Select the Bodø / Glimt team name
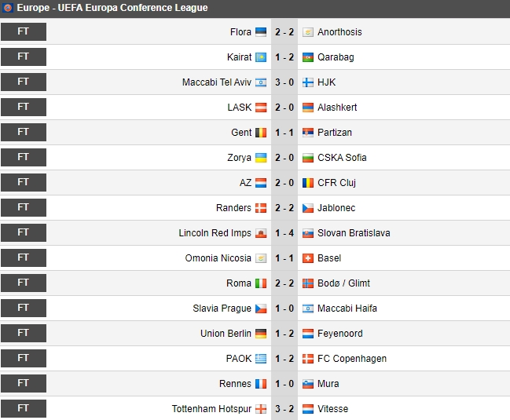The image size is (510, 420). tap(343, 283)
